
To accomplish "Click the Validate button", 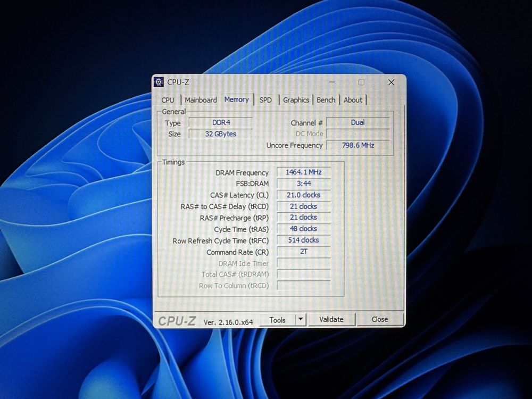I will click(x=331, y=320).
